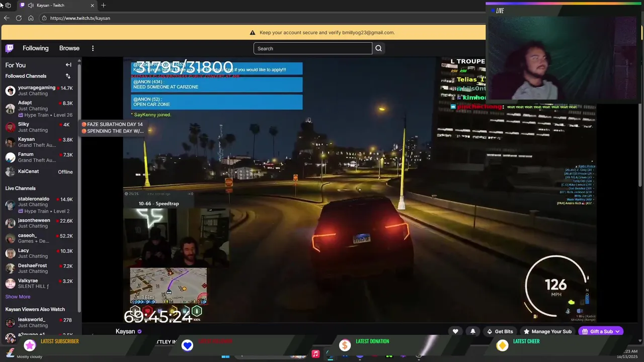Click the Hype Train Level 26 label

point(45,115)
